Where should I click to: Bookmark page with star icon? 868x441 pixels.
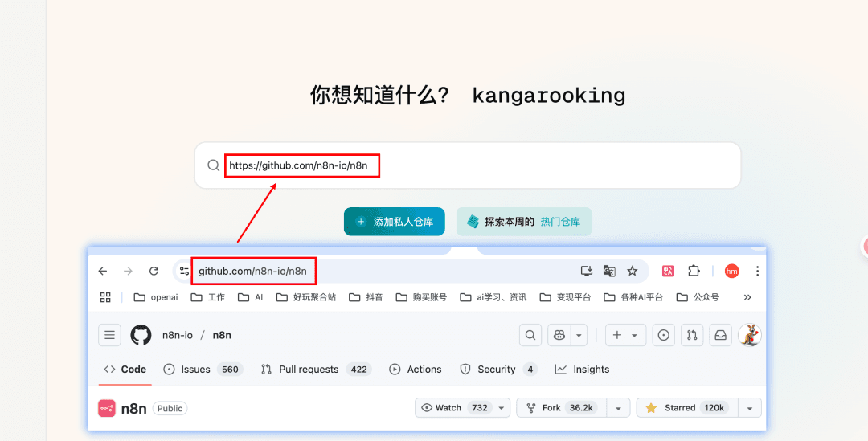tap(633, 272)
